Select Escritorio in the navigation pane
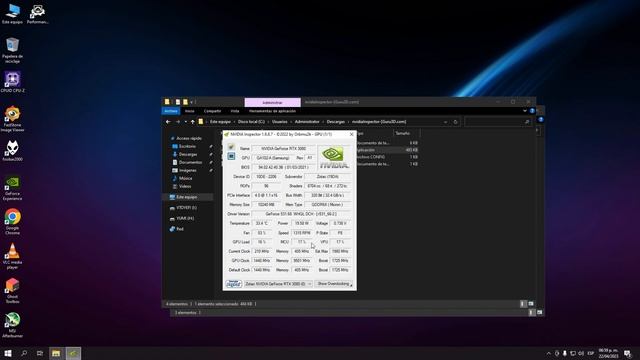The width and height of the screenshot is (640, 360). (187, 146)
